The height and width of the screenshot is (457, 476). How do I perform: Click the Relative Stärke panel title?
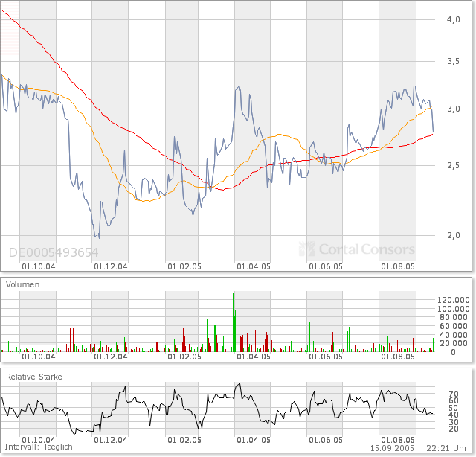pyautogui.click(x=34, y=377)
